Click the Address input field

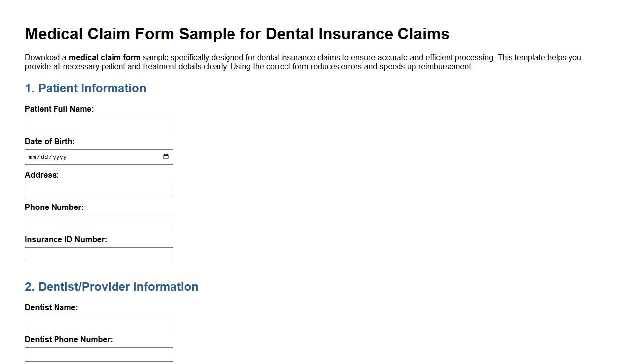(x=99, y=190)
